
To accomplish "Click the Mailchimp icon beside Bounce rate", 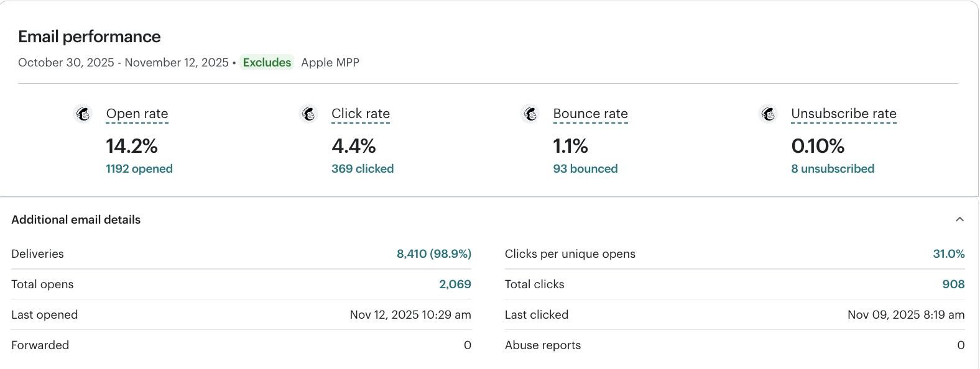I will pos(530,114).
